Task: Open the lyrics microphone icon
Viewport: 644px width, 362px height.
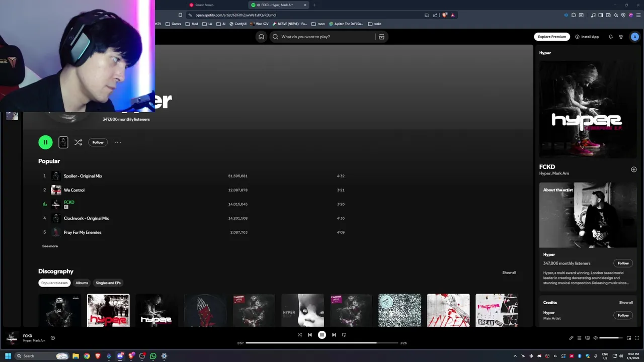Action: 571,338
